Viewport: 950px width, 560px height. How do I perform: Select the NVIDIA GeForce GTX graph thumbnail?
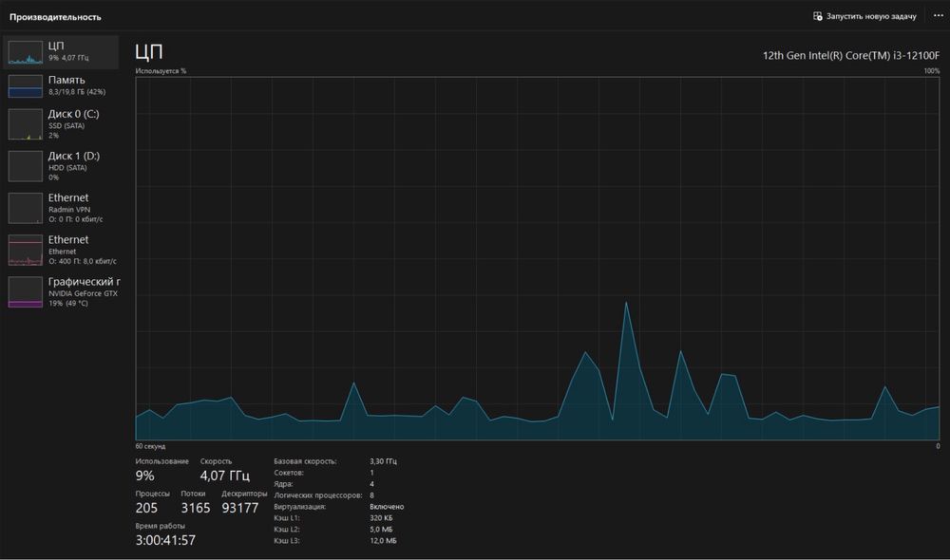pos(26,291)
